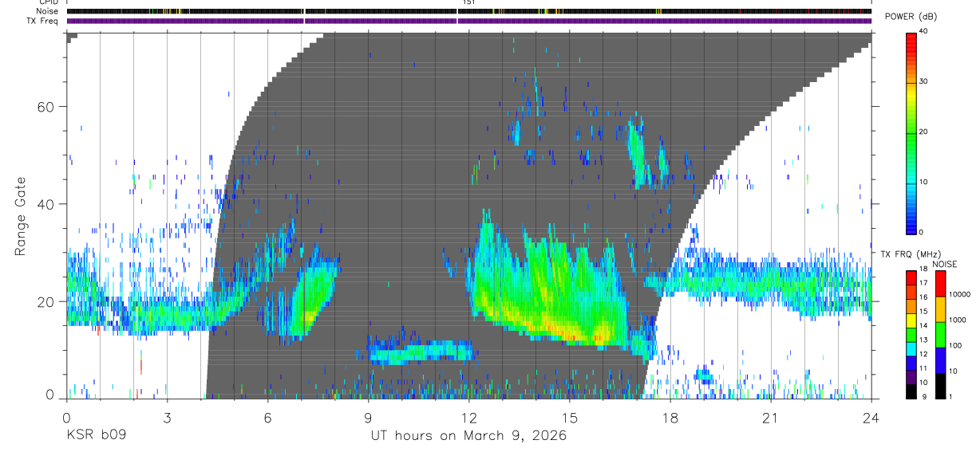The image size is (980, 452).
Task: Click the 40 label on power scale
Action: tap(924, 31)
